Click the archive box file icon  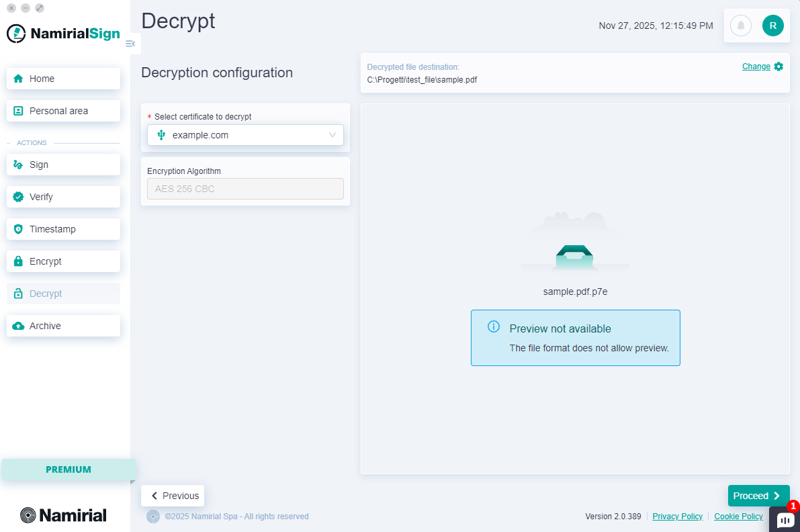(574, 257)
